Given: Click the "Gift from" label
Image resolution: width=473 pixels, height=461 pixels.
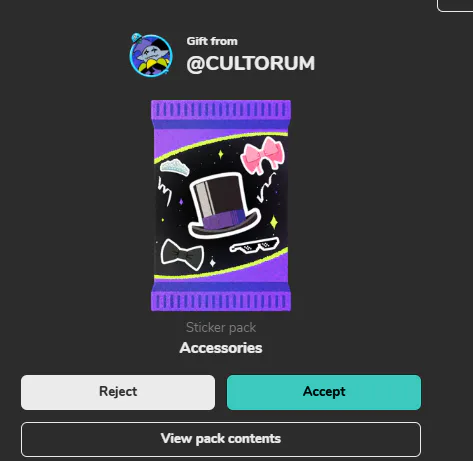Looking at the screenshot, I should [212, 41].
